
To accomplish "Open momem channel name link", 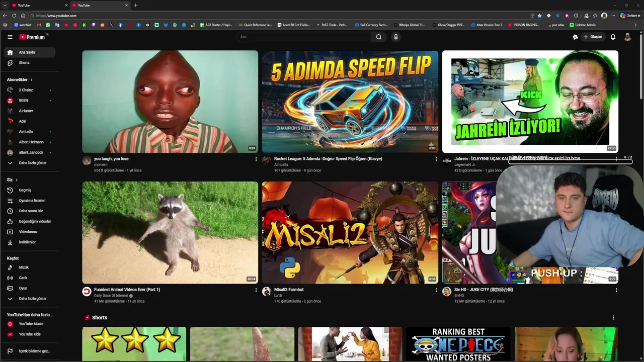I will (x=101, y=165).
